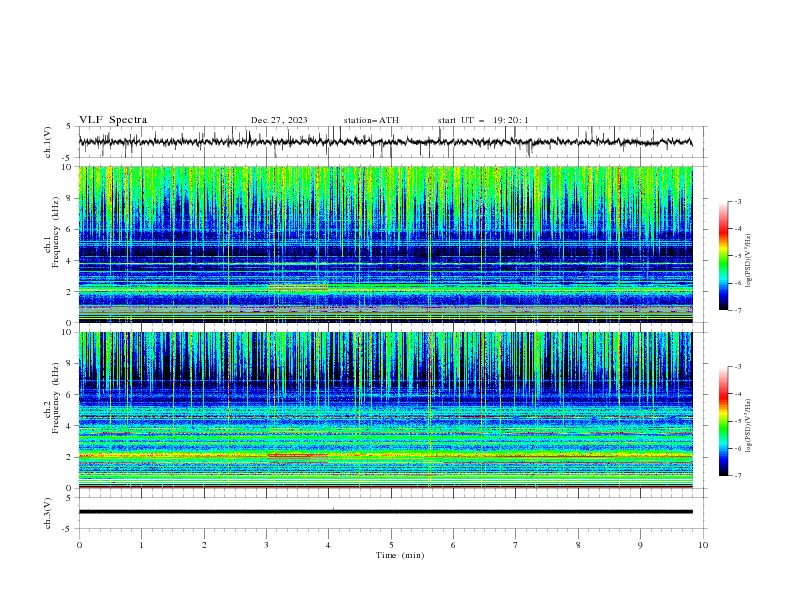Click ch.2 frequency axis tick "8"
This screenshot has width=792, height=612.
coord(70,364)
